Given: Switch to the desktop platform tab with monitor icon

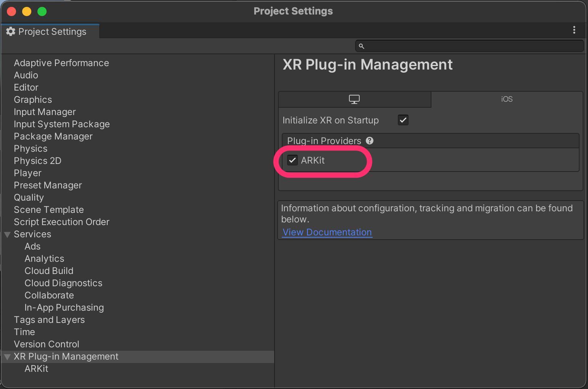Looking at the screenshot, I should pos(354,99).
